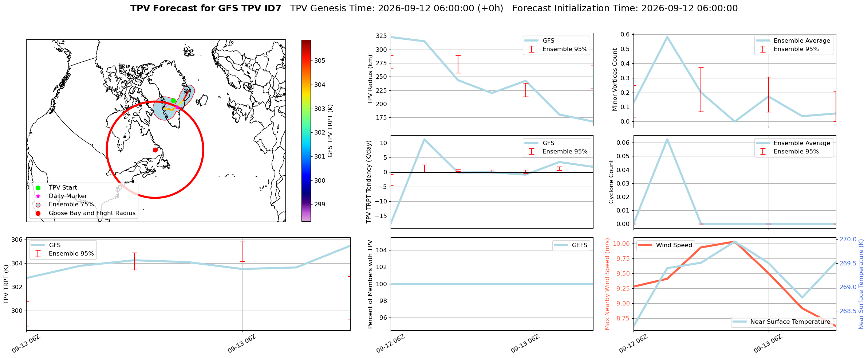Click the 'Max Nearby Wind Speed (m/s)' axis label

click(x=607, y=284)
